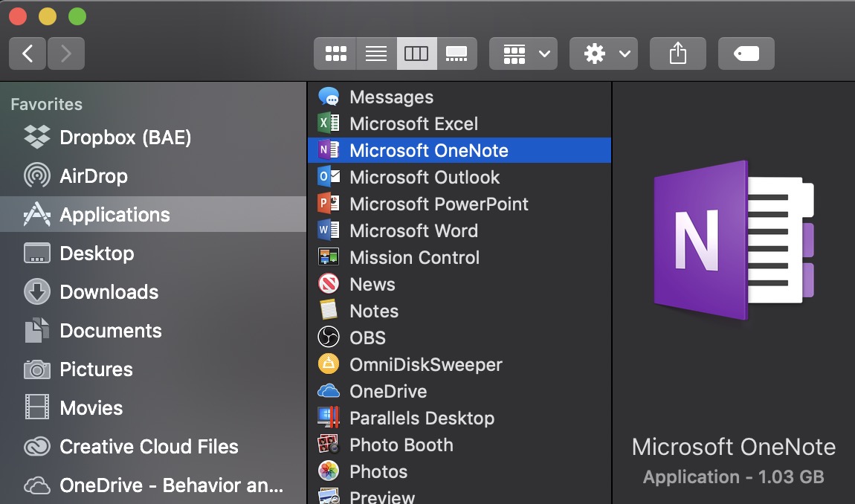The width and height of the screenshot is (855, 504).
Task: Click the Notes app icon
Action: pos(329,311)
